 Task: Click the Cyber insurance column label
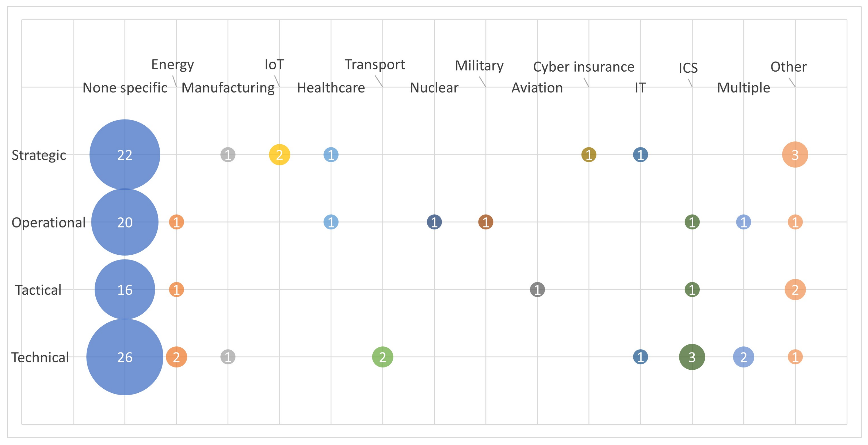tap(583, 67)
